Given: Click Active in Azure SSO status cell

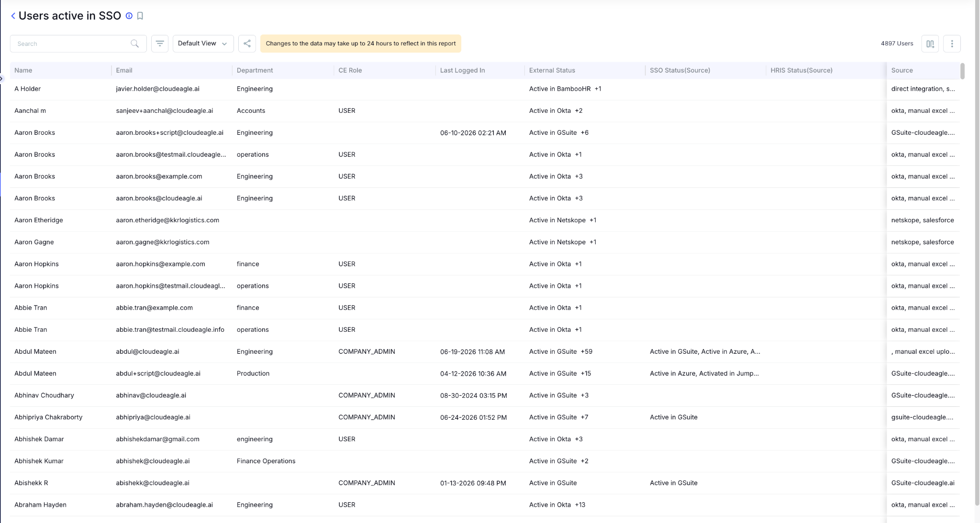Looking at the screenshot, I should pos(704,374).
